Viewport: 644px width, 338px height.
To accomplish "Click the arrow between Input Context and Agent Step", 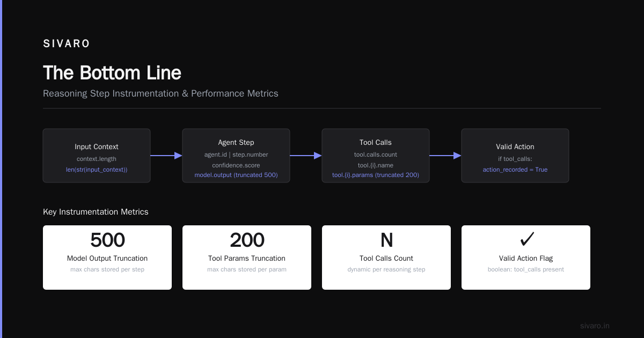I will point(166,156).
